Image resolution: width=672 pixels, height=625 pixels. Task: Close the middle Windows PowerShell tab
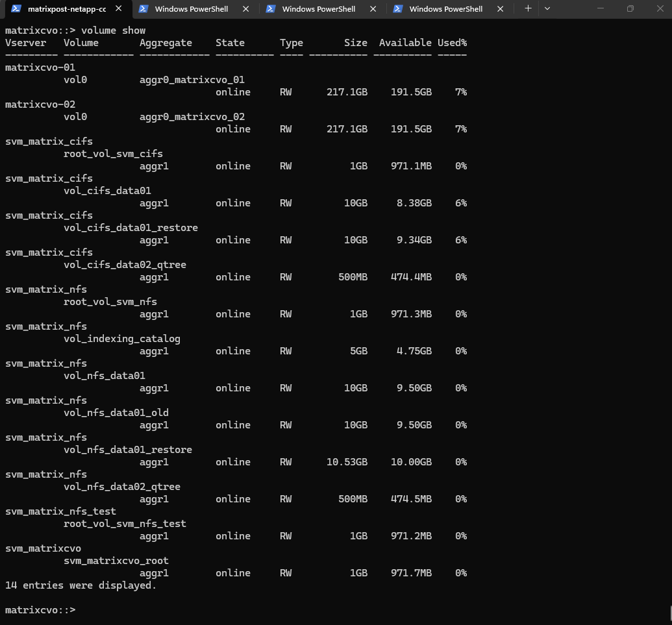(x=372, y=9)
